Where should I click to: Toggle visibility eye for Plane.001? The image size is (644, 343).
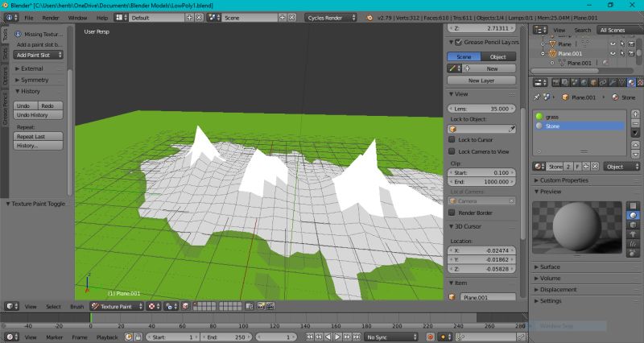613,53
